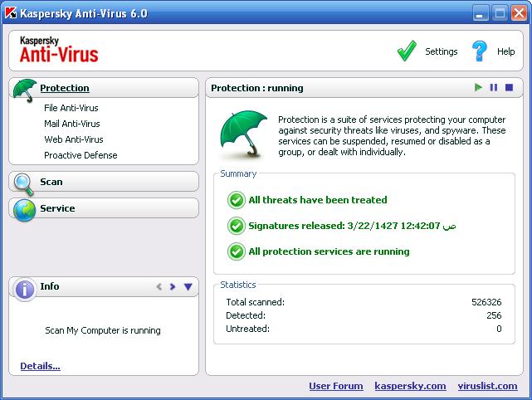Click the green umbrella Protection icon in sidebar

click(25, 90)
